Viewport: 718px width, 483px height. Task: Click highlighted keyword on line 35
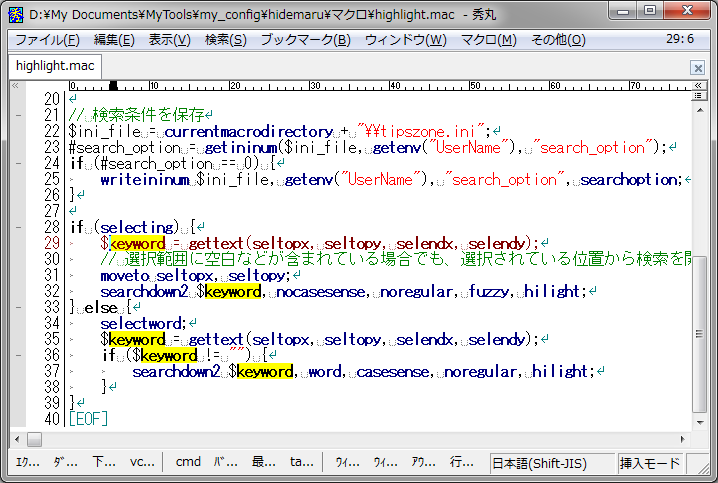[x=137, y=340]
